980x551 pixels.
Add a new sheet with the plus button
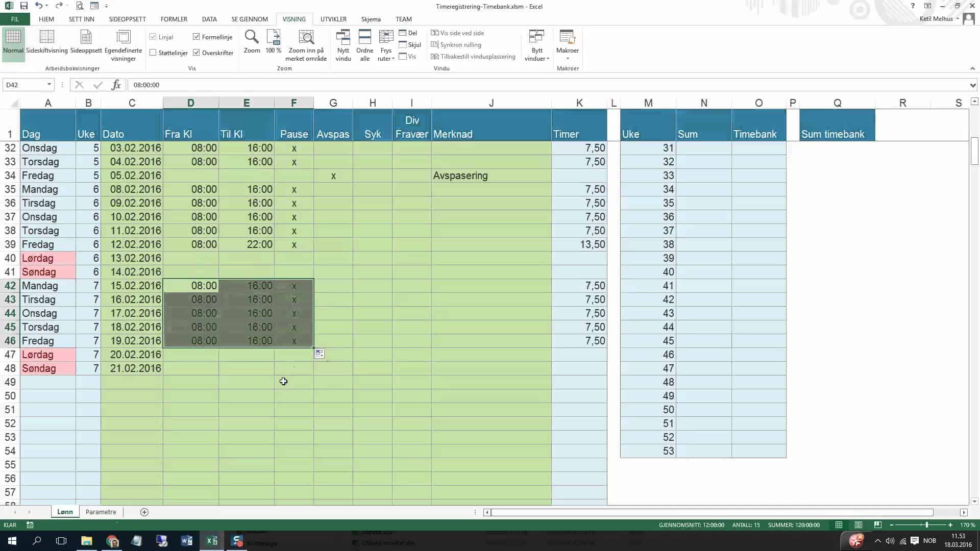[x=144, y=512]
